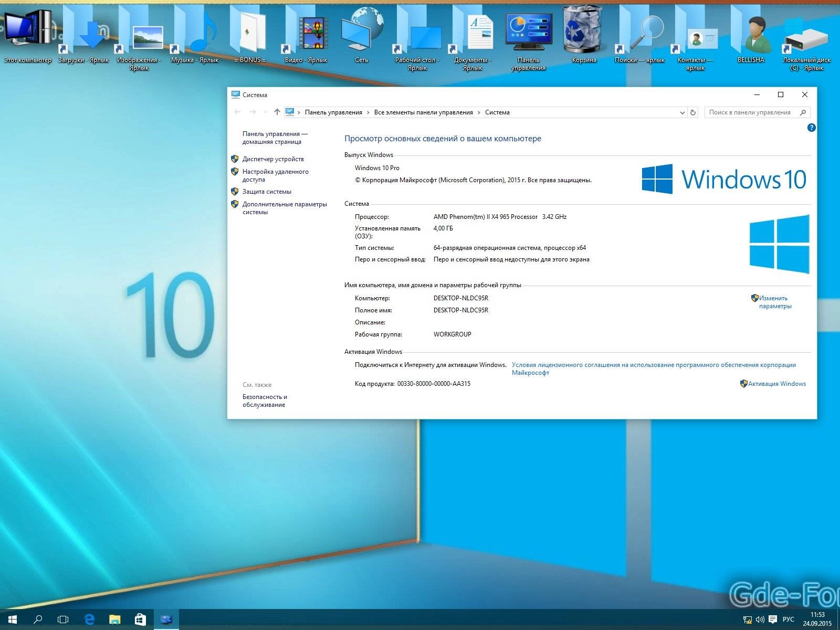
Task: Open the 'Сеть' network icon
Action: [362, 34]
